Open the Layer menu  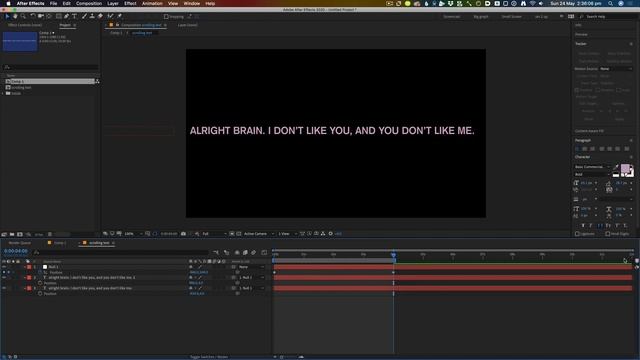point(113,3)
